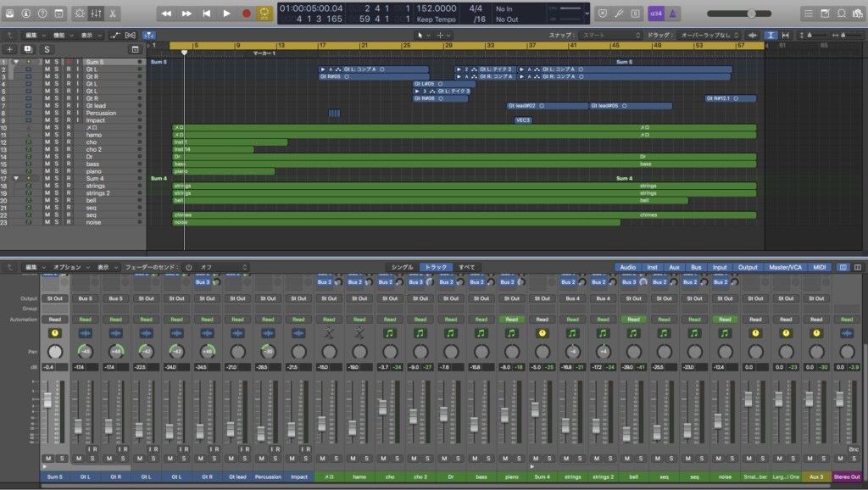Mute the Gt lead track in header
868x490 pixels.
pos(47,106)
